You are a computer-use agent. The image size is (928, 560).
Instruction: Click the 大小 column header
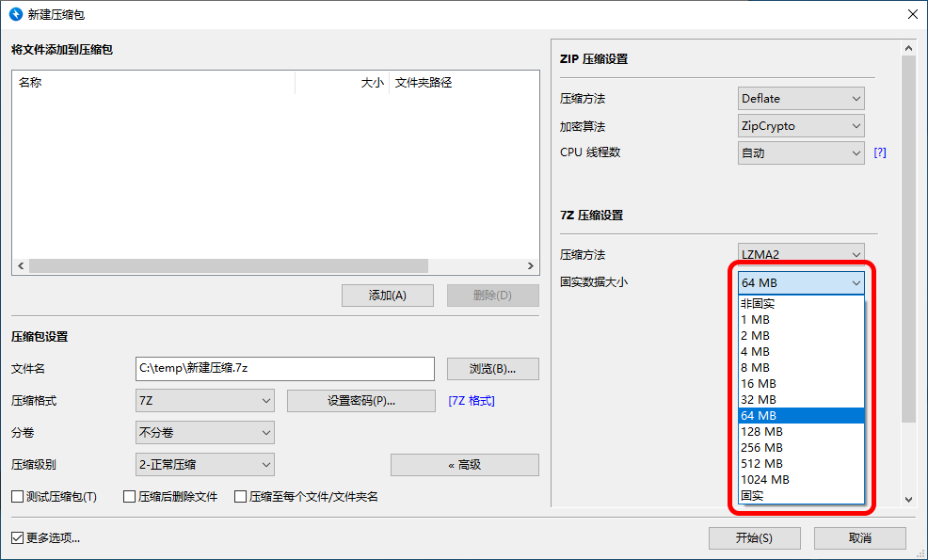342,82
